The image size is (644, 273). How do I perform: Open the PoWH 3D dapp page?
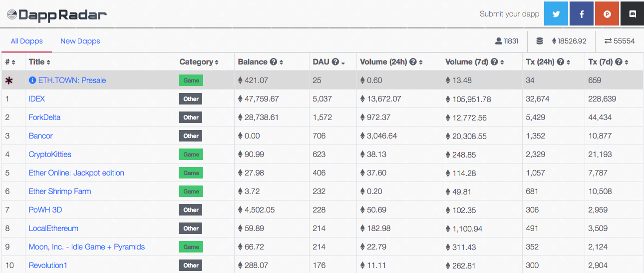point(45,209)
